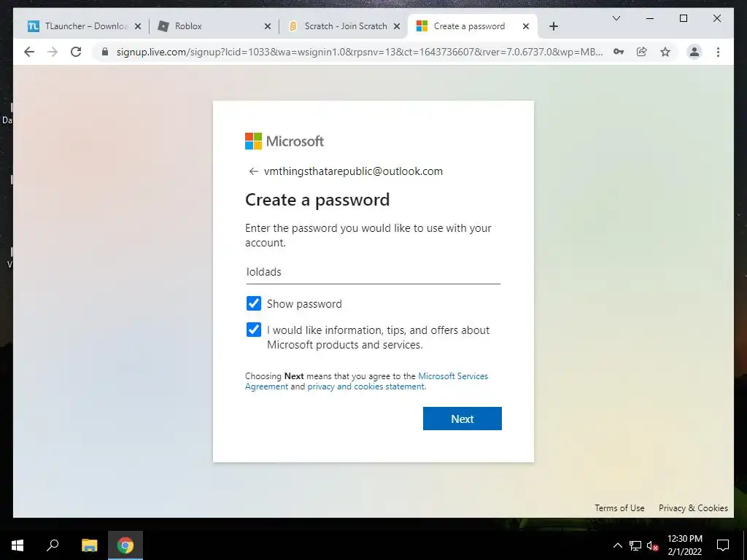Go back with the browser back arrow

(29, 52)
